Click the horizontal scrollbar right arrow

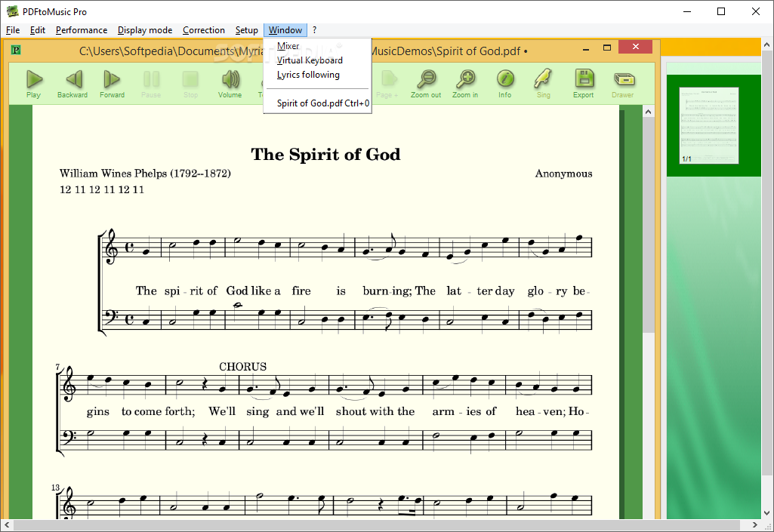pyautogui.click(x=755, y=524)
